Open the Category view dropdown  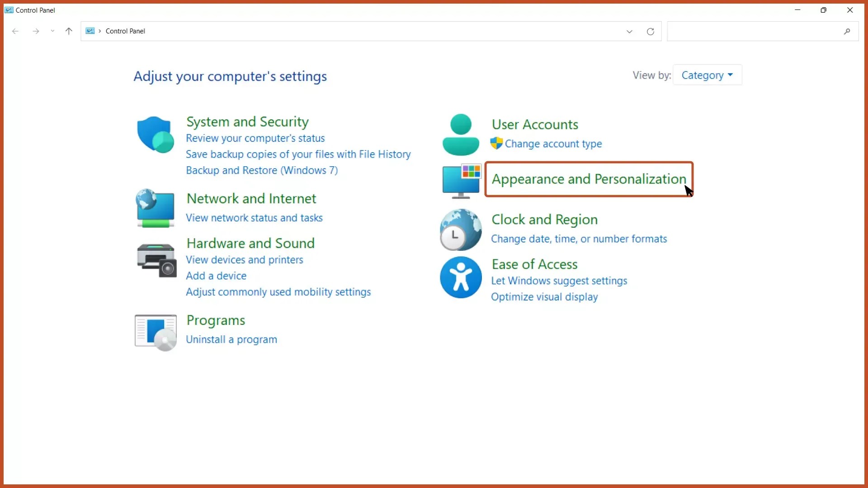(x=707, y=75)
